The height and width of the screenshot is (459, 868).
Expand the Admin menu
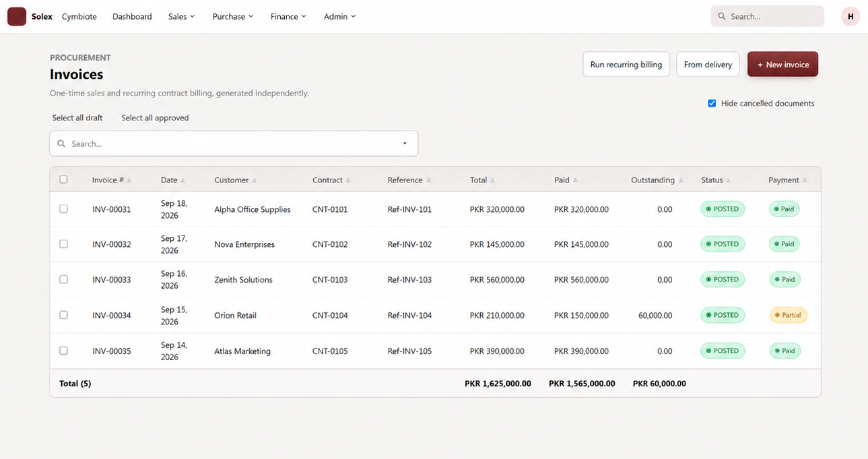[339, 16]
